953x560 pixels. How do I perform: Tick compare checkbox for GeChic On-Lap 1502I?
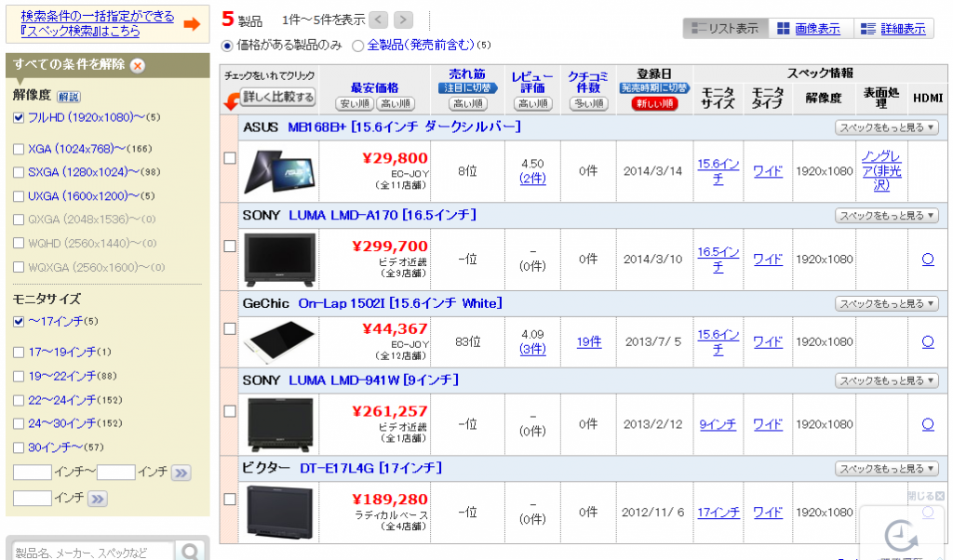point(230,328)
